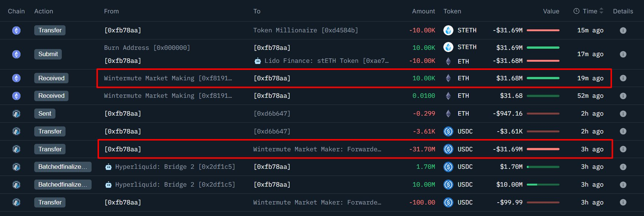Open details icon for the Submit row
The image size is (644, 216).
point(623,54)
